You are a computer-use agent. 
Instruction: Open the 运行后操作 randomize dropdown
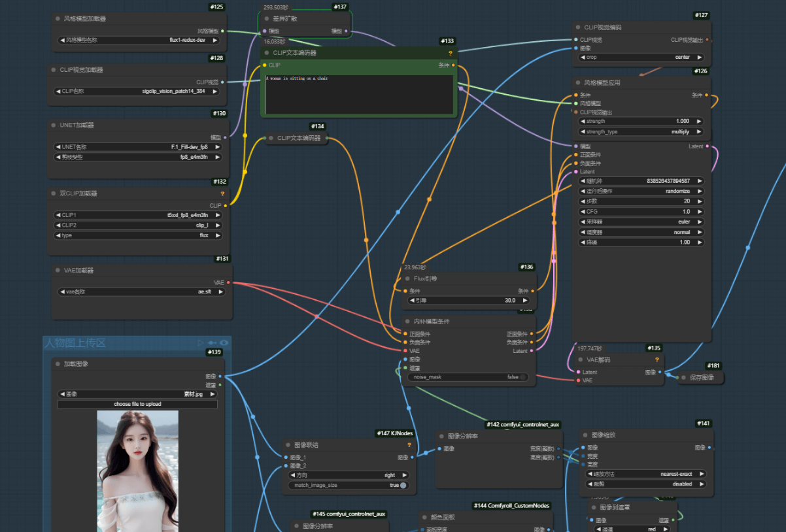pyautogui.click(x=641, y=191)
